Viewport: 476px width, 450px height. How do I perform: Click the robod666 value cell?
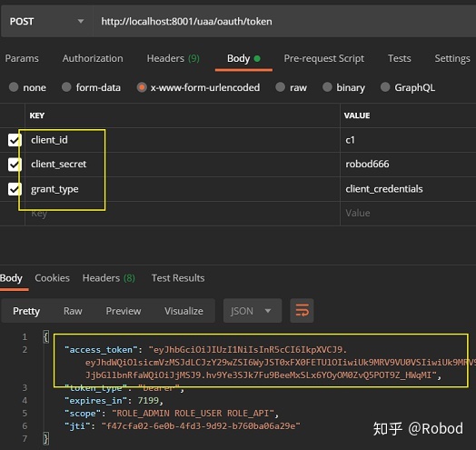tap(408, 165)
